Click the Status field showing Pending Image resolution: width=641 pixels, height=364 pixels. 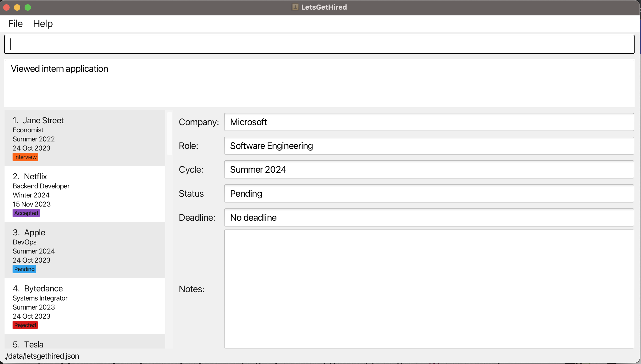(429, 193)
